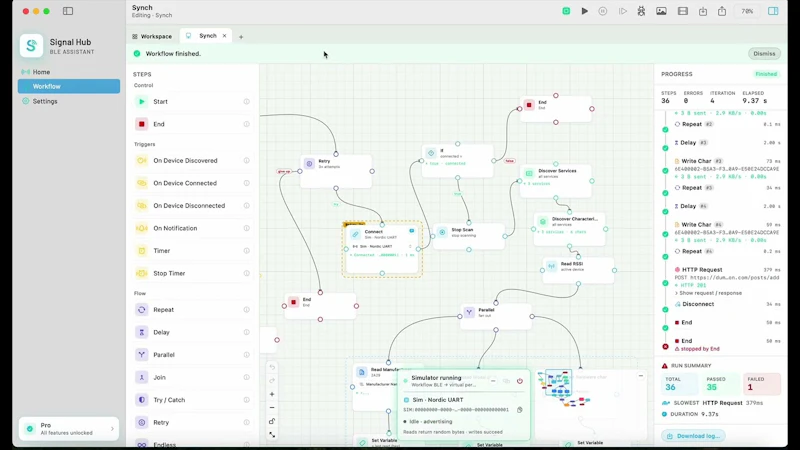
Task: Minimize the Simulator running panel
Action: point(493,381)
